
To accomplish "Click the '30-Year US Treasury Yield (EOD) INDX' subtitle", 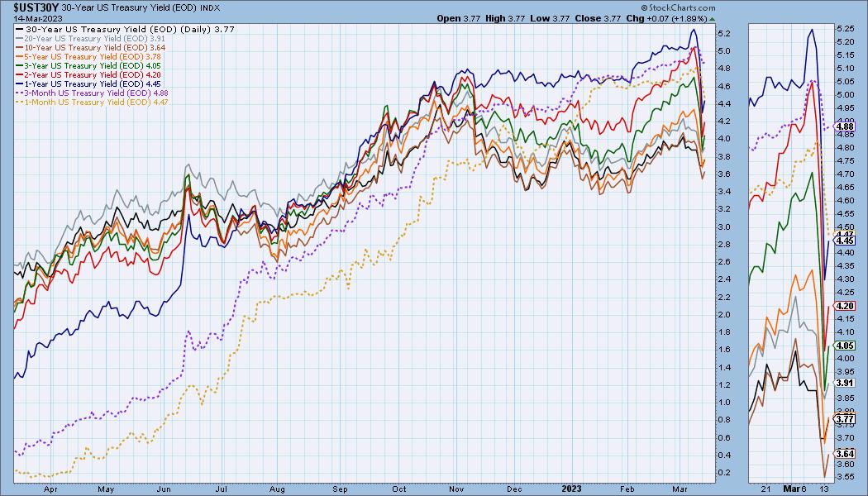I will click(x=141, y=8).
